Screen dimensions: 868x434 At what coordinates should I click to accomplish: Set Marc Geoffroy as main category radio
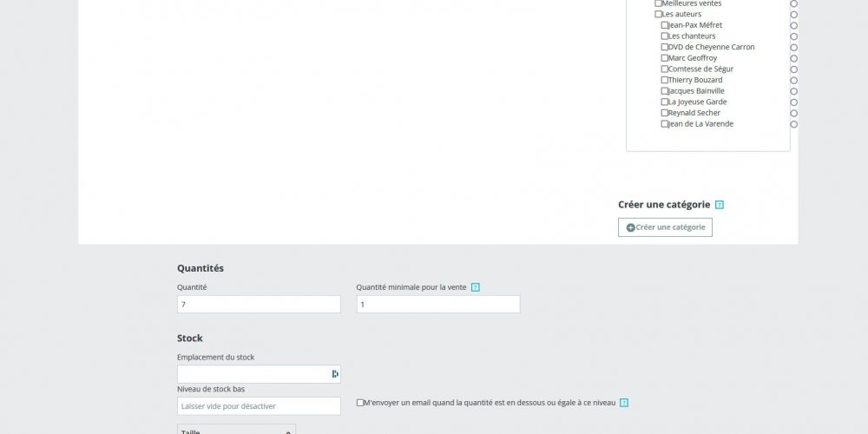click(793, 58)
